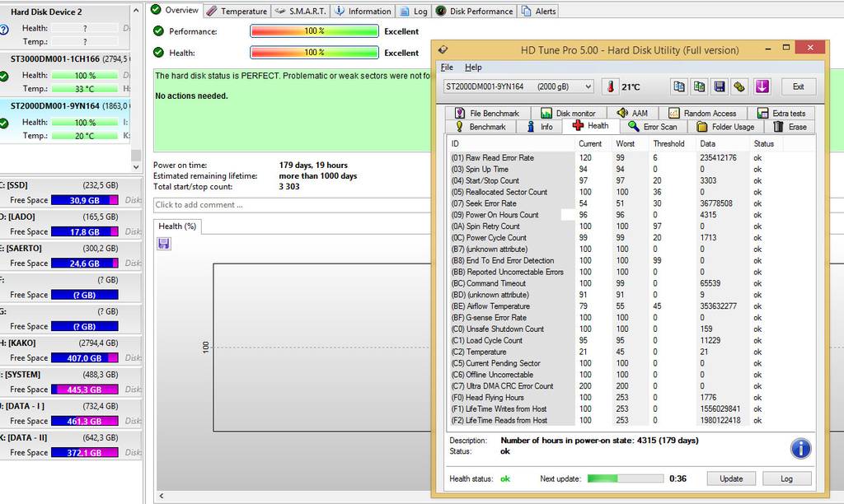844x504 pixels.
Task: Open the Information tab
Action: tap(363, 11)
